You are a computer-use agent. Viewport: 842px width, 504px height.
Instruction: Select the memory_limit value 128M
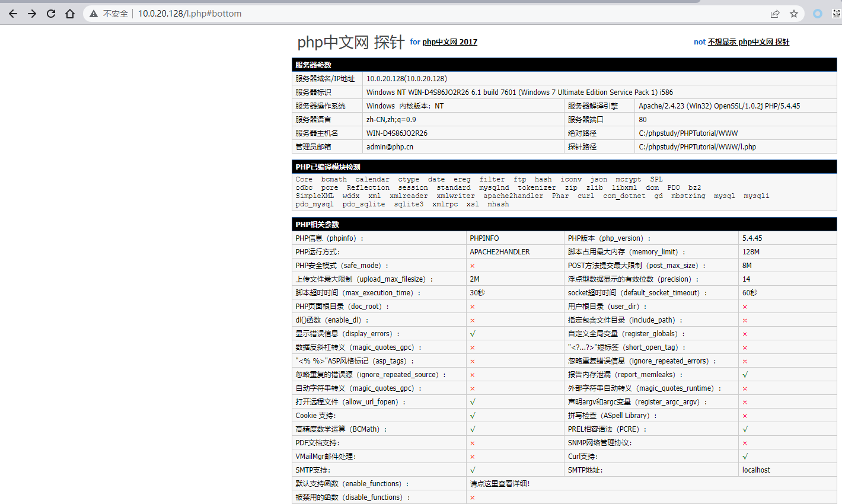[751, 252]
